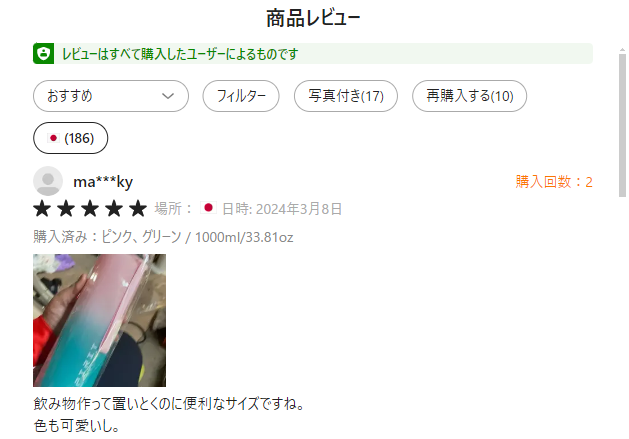The width and height of the screenshot is (629, 439).
Task: Click the 購入回数：2 label
Action: (x=554, y=182)
